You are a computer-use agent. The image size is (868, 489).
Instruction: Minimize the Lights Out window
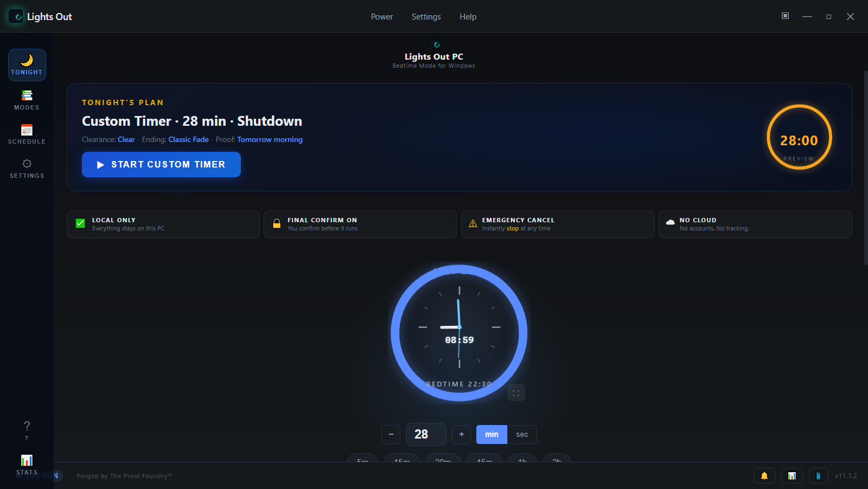tap(807, 17)
